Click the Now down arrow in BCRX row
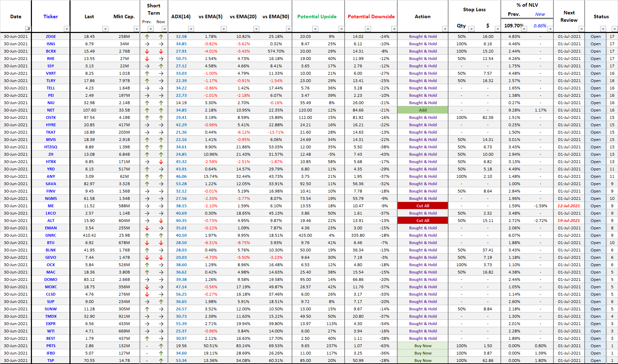 [x=161, y=51]
